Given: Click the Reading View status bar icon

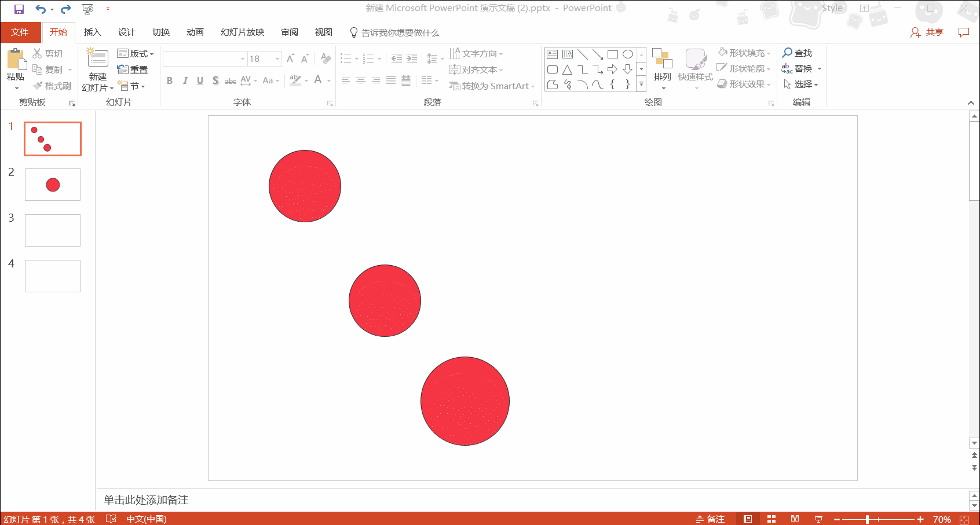Looking at the screenshot, I should (x=795, y=519).
